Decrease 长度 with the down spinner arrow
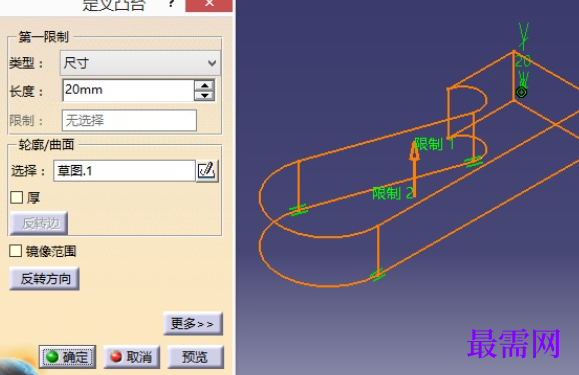This screenshot has height=375, width=579. (205, 96)
